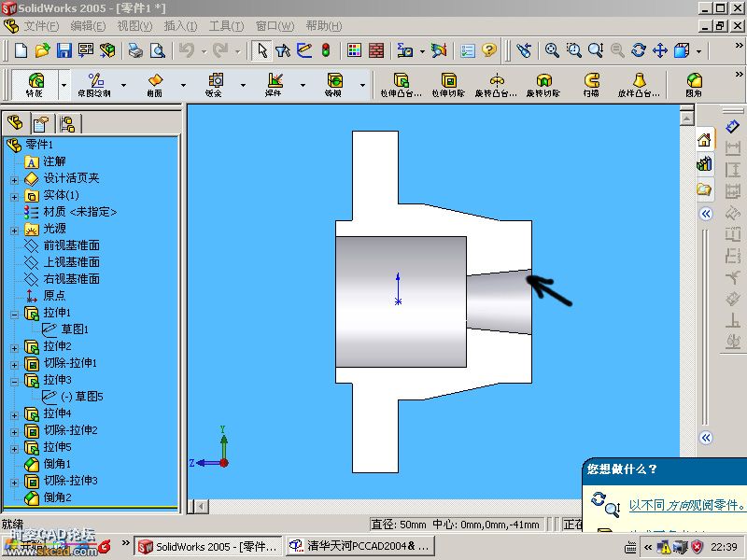Click the Sweep (扫描) icon
The image size is (747, 560).
click(591, 85)
